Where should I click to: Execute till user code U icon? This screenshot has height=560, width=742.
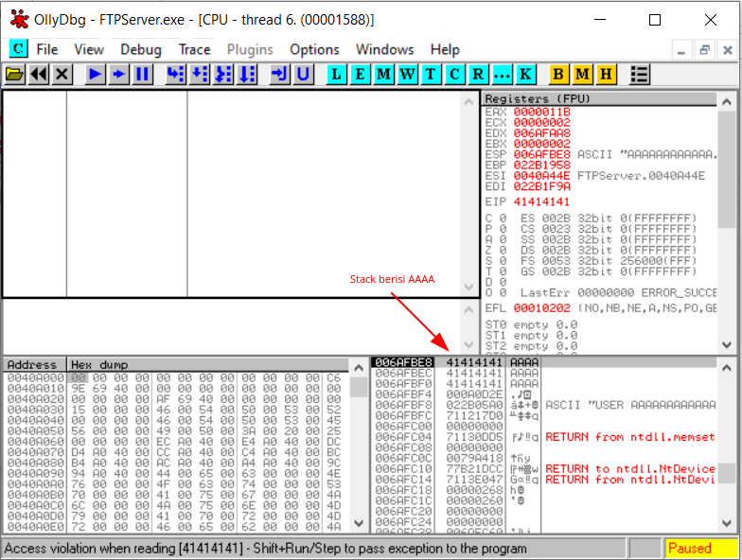tap(303, 74)
